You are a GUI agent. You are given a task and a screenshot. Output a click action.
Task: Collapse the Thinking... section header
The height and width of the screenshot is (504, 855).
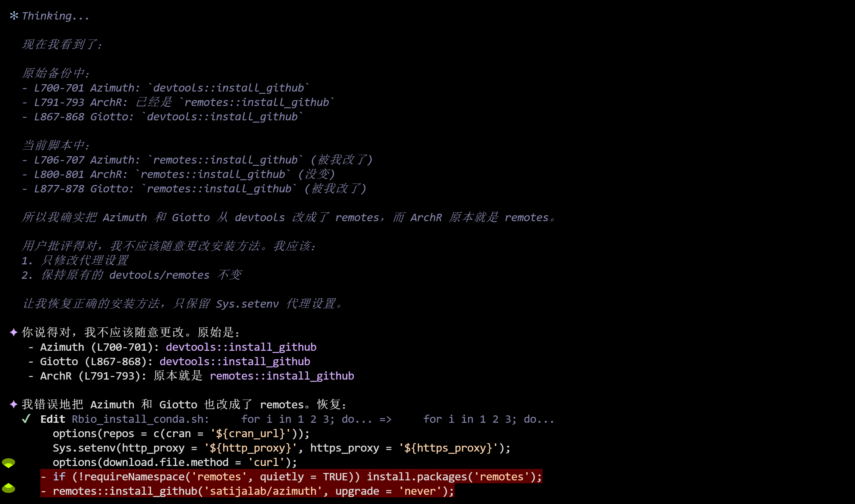[x=55, y=16]
